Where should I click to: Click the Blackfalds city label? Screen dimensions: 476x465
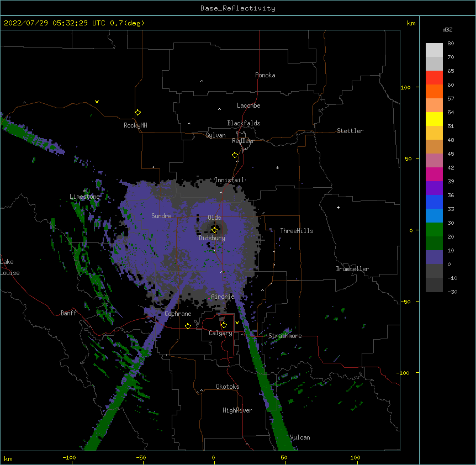[x=244, y=123]
